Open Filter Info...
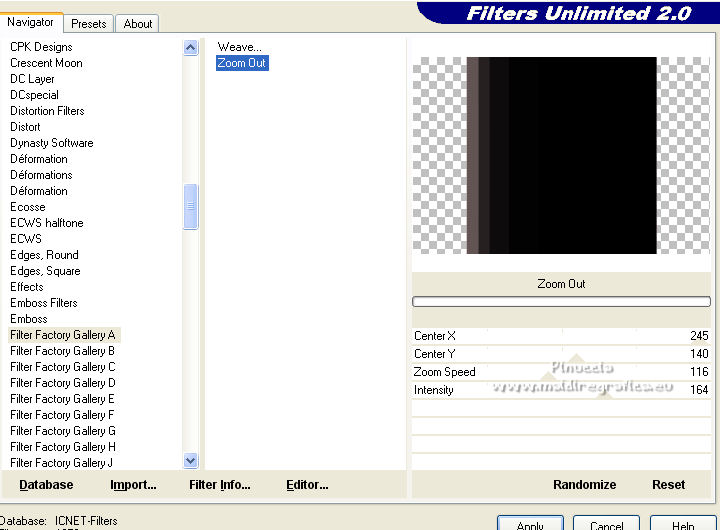720x530 pixels. pos(219,485)
